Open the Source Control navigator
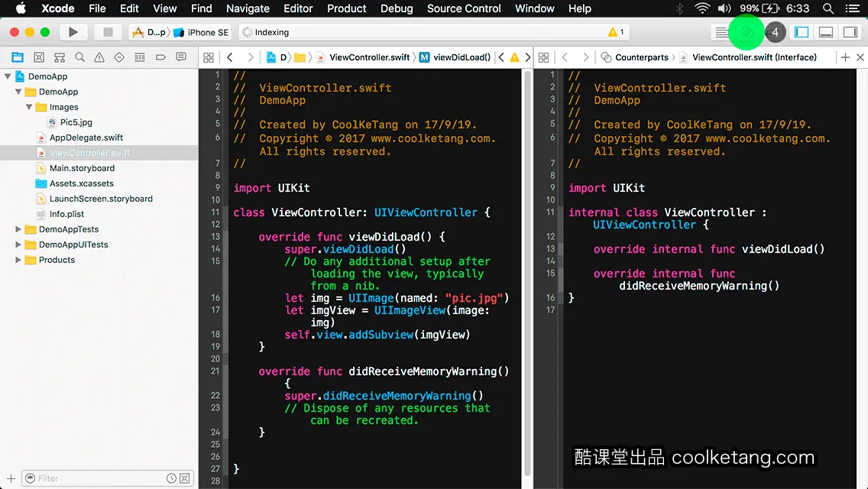This screenshot has width=868, height=489. point(39,57)
